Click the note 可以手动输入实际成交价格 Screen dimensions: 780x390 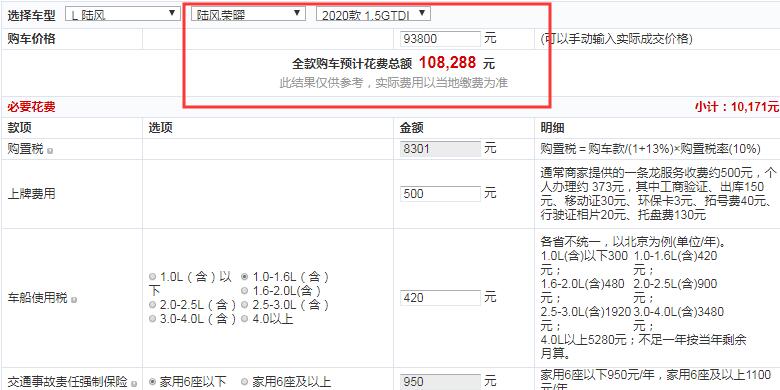[616, 39]
